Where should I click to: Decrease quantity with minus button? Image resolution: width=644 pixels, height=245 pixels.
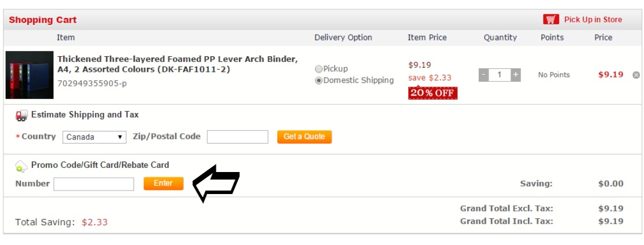coord(484,75)
